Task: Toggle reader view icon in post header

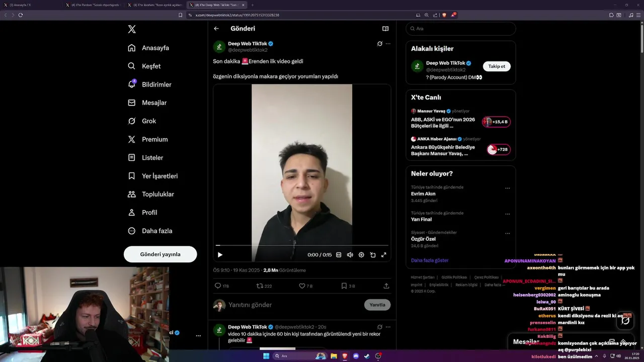Action: pos(385,29)
